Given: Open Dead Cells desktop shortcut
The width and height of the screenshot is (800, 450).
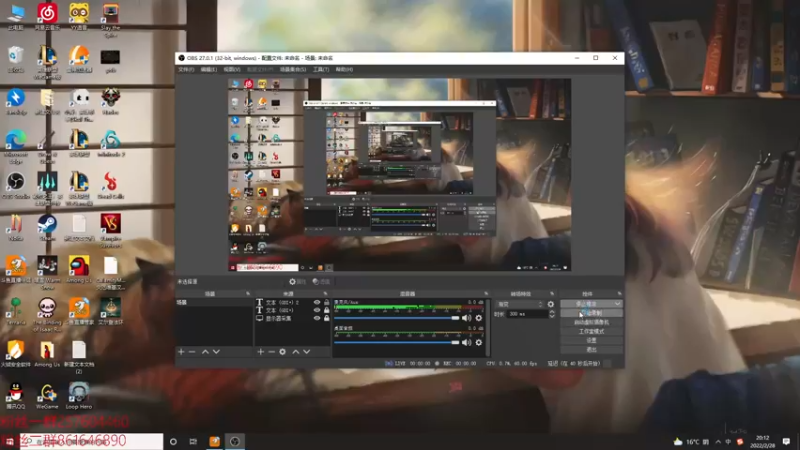Looking at the screenshot, I should pos(110,186).
